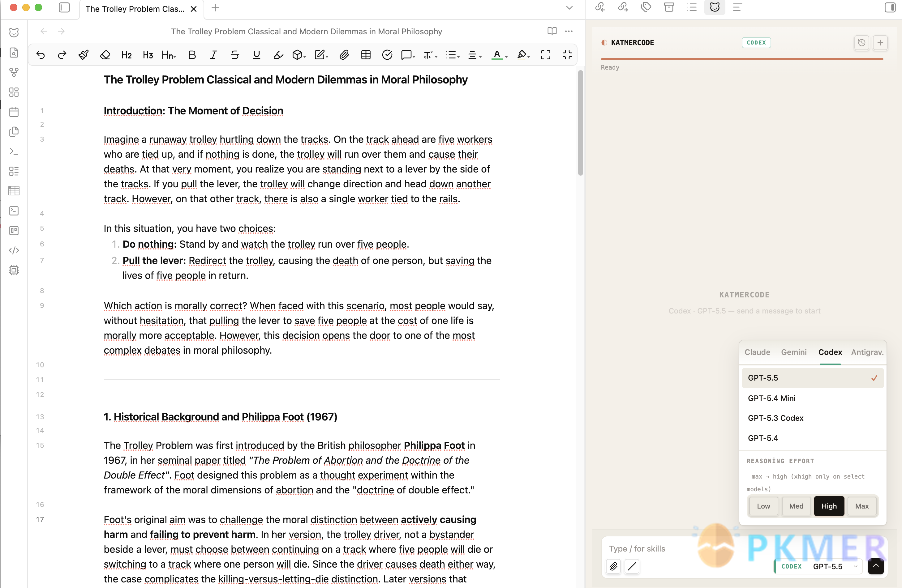Set reasoning effort to Low

(763, 506)
